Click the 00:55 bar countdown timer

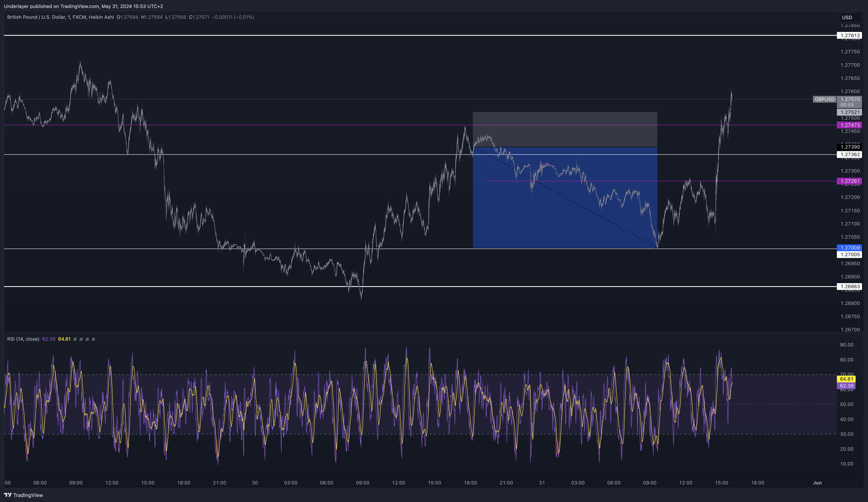point(847,105)
